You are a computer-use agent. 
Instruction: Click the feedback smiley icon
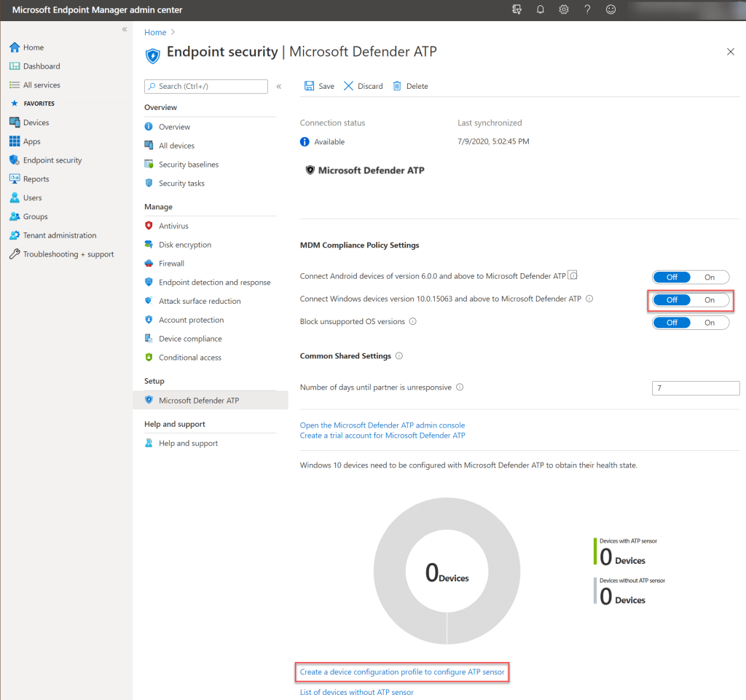tap(610, 9)
